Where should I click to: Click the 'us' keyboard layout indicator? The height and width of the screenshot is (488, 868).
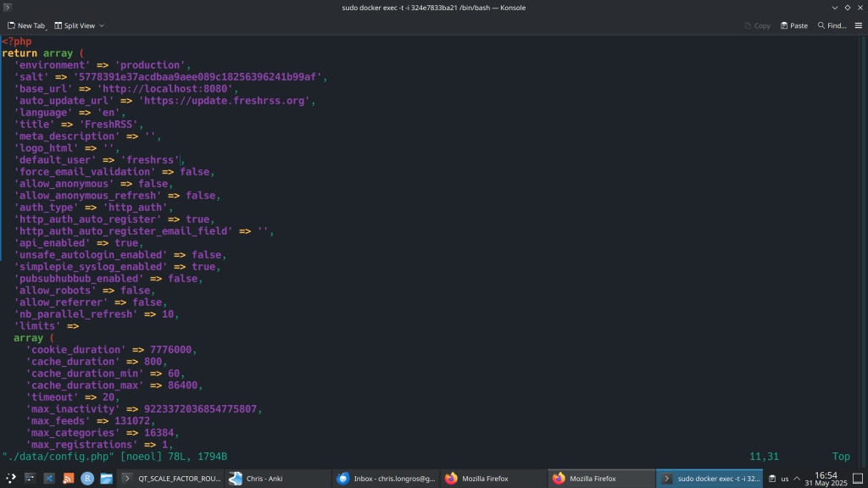[784, 479]
